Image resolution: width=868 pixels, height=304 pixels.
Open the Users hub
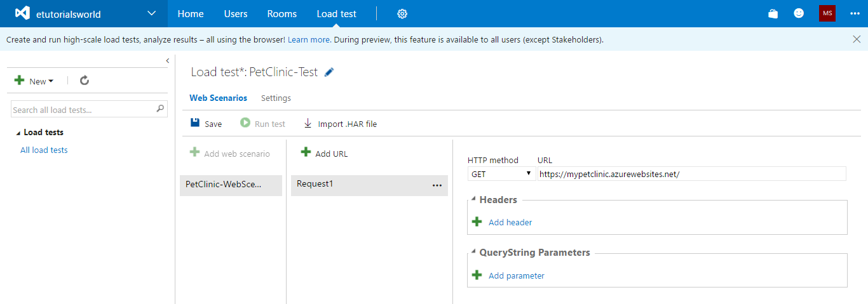[236, 13]
